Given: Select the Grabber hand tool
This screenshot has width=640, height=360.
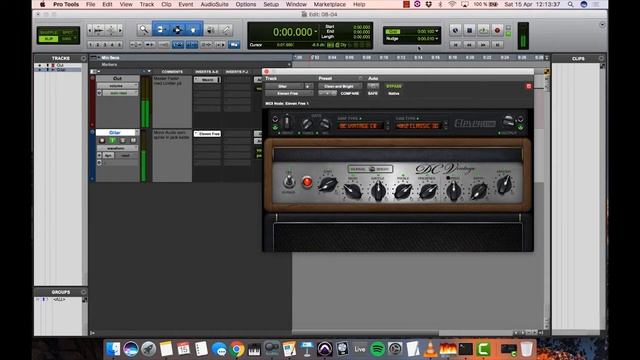Looking at the screenshot, I should pos(193,29).
